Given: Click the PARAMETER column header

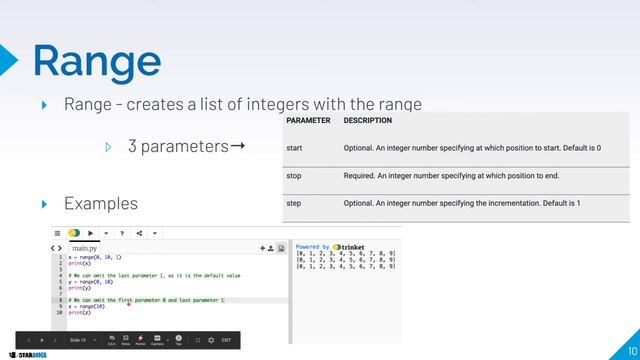Looking at the screenshot, I should point(308,120).
